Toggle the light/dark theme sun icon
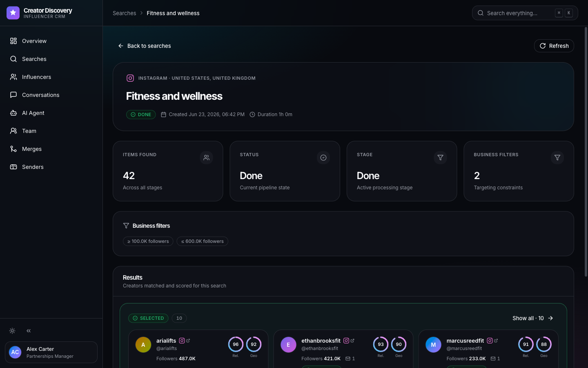This screenshot has height=368, width=588. [x=12, y=331]
